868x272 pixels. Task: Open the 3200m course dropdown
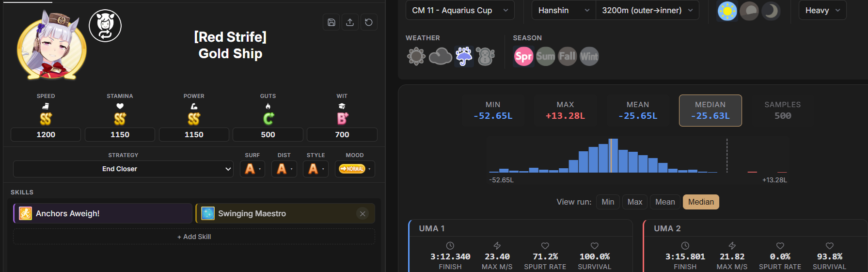(x=647, y=10)
